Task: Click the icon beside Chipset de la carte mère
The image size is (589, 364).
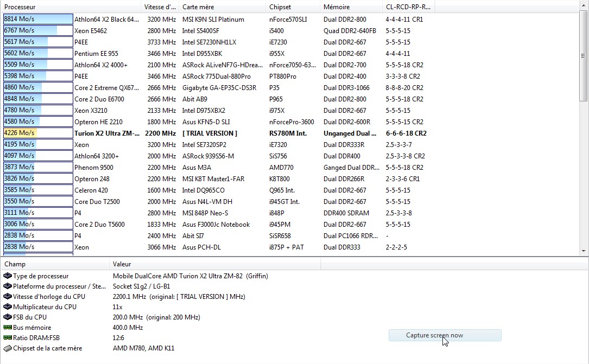Action: click(8, 348)
